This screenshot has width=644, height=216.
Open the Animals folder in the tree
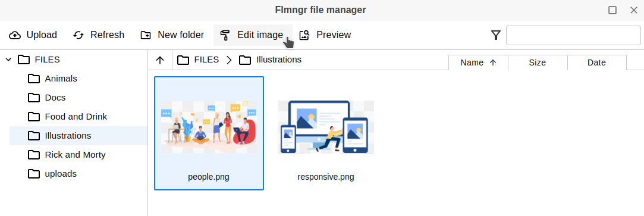(61, 79)
